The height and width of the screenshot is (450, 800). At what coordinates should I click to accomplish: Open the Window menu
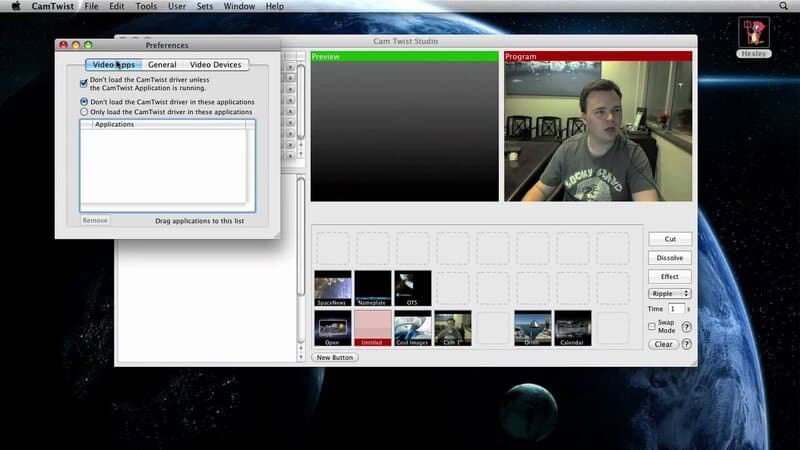239,6
